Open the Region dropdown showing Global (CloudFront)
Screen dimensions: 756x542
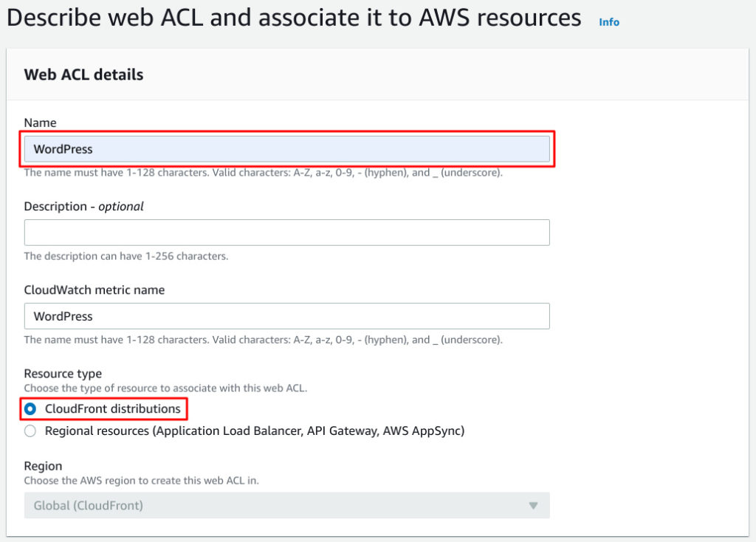point(287,505)
